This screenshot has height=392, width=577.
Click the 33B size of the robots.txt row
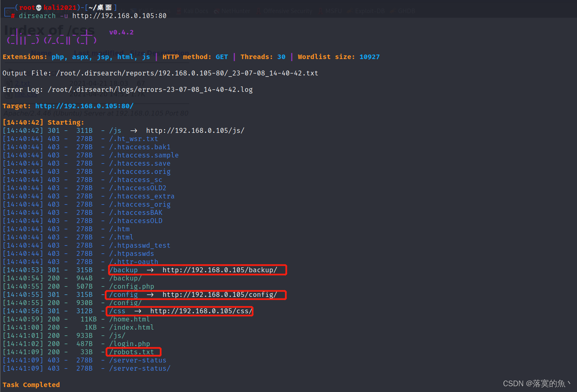[87, 352]
